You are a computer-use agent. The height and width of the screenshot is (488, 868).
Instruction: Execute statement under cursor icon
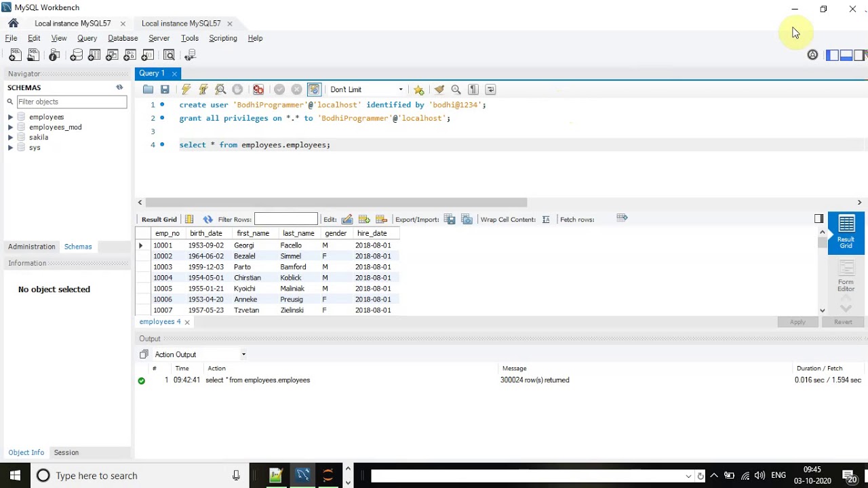click(x=203, y=89)
